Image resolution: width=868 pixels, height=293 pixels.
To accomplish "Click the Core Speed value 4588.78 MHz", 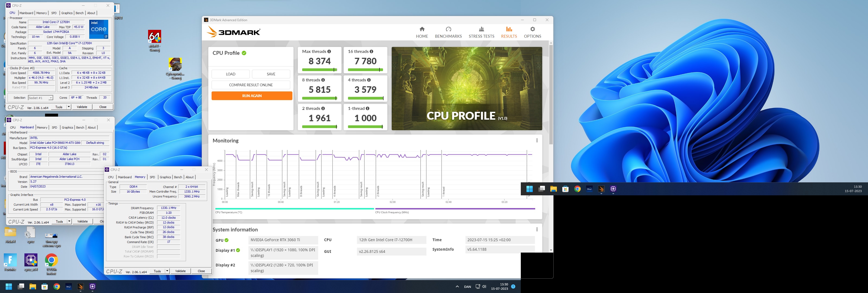I will click(41, 73).
